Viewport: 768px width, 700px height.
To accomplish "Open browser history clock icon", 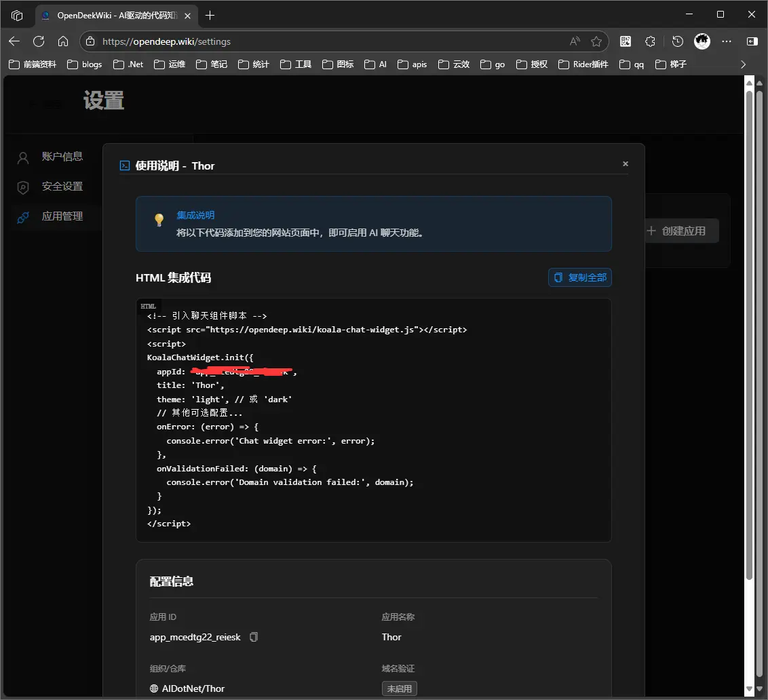I will click(x=677, y=41).
